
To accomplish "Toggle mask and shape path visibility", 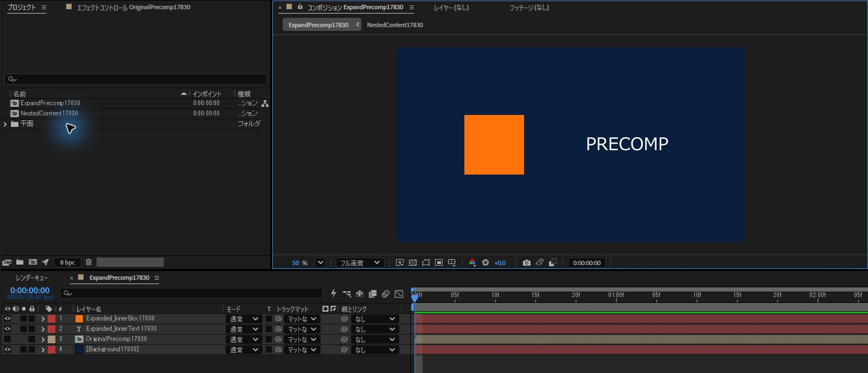I will click(x=426, y=263).
